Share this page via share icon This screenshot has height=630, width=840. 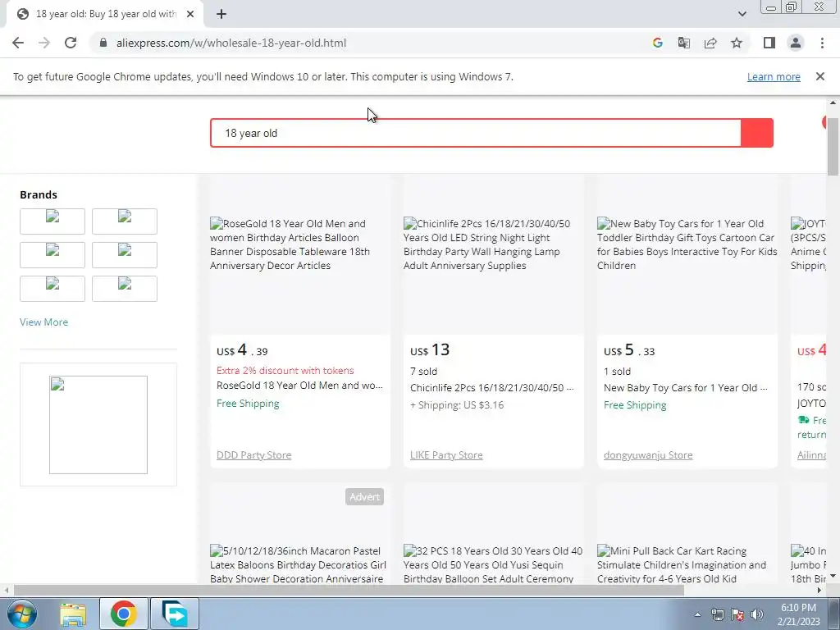click(710, 43)
